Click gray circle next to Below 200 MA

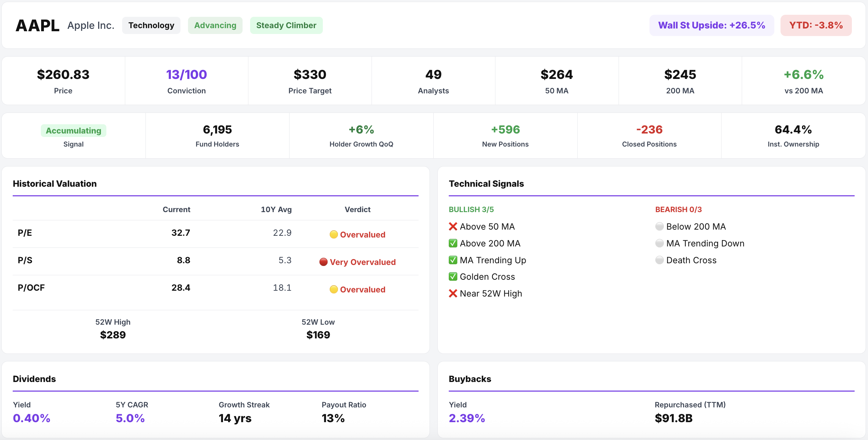pyautogui.click(x=659, y=227)
